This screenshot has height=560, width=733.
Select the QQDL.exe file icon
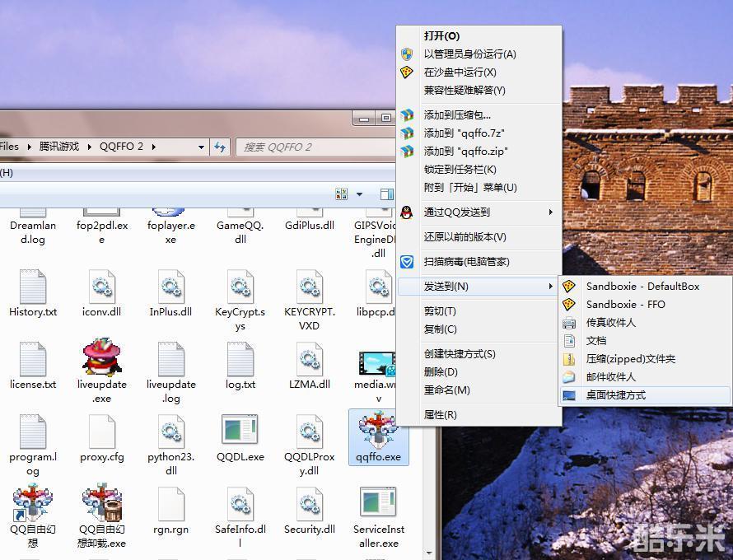[240, 429]
